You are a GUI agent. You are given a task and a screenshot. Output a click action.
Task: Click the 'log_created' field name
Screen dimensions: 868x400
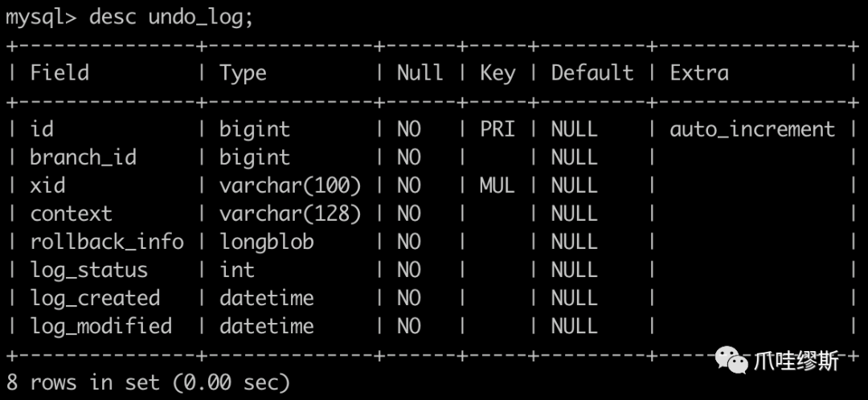pos(95,298)
